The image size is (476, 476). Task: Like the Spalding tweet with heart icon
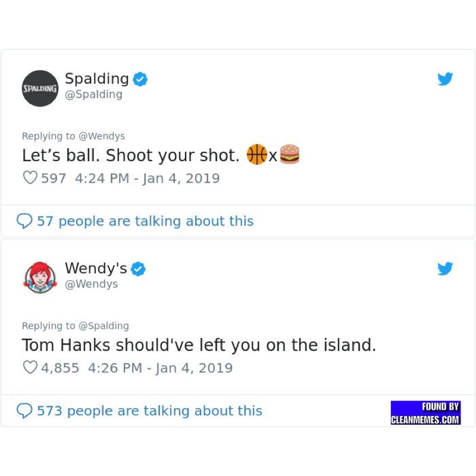point(30,178)
